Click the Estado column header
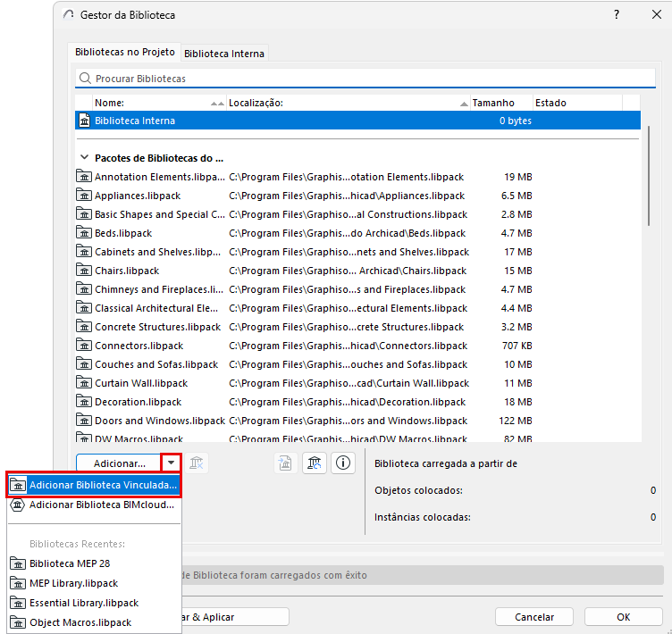Image resolution: width=672 pixels, height=634 pixels. tap(577, 103)
